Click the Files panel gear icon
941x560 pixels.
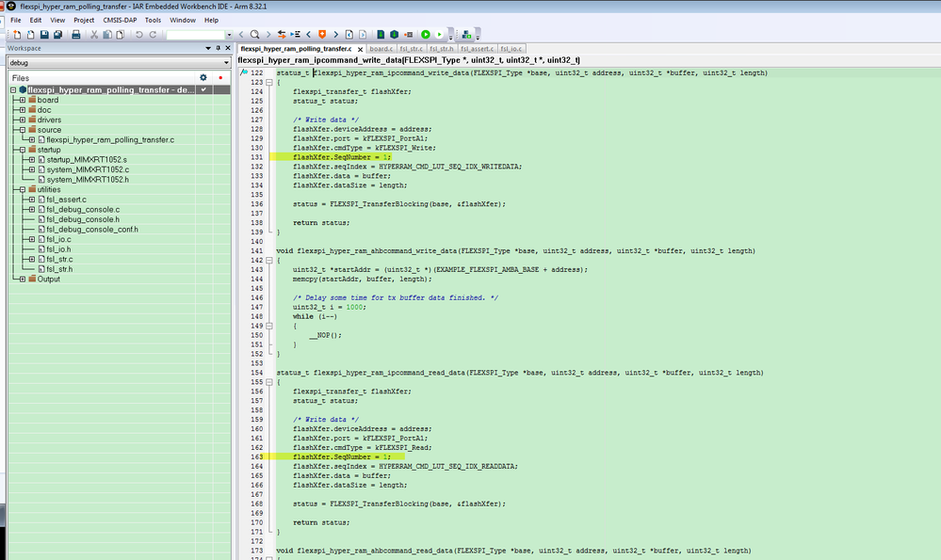click(x=203, y=77)
